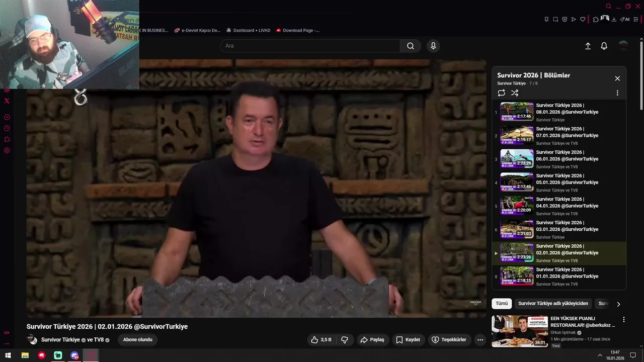Bookmark page with the heart icon
The image size is (644, 362).
point(583,19)
